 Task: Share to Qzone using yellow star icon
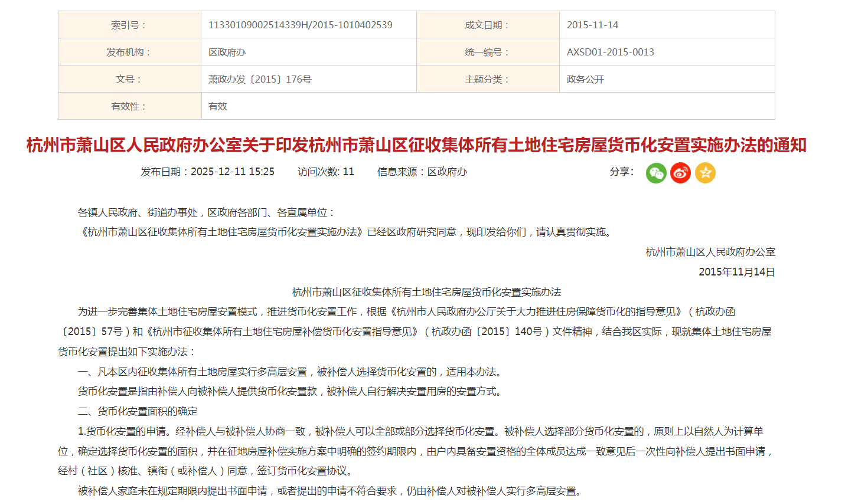point(705,173)
